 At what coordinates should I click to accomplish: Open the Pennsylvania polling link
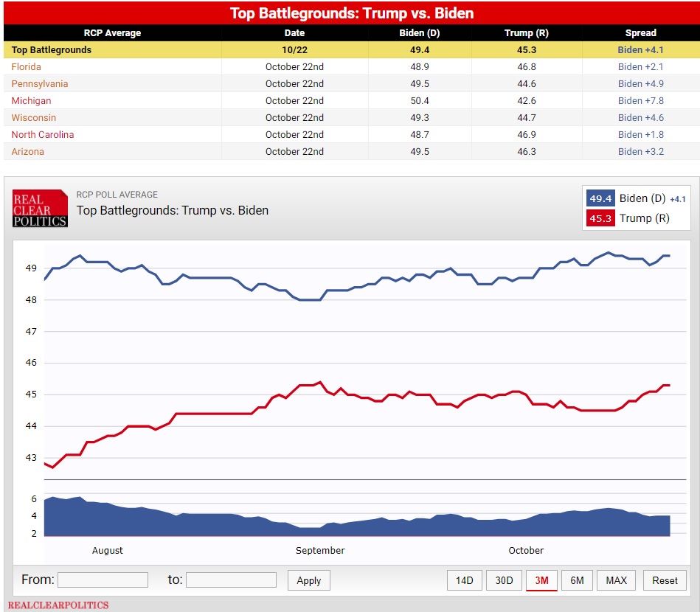[39, 83]
